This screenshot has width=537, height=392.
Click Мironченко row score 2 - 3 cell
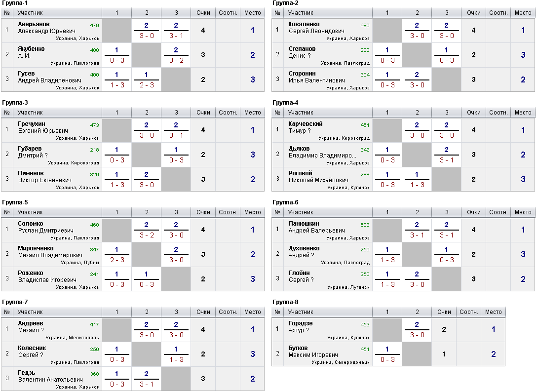pyautogui.click(x=117, y=255)
